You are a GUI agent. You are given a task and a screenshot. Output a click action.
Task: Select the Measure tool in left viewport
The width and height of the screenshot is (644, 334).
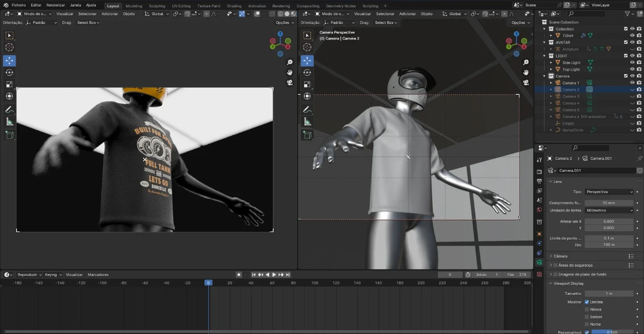9,122
